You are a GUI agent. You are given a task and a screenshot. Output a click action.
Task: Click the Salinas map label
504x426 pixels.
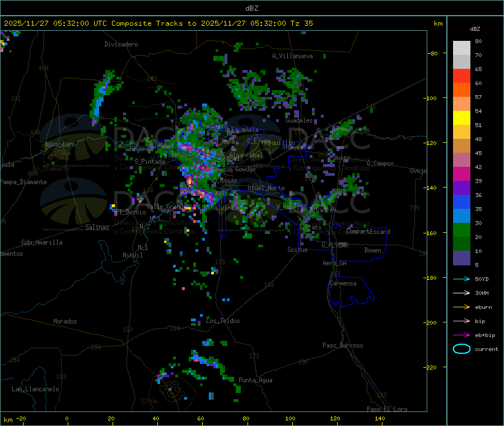click(97, 227)
